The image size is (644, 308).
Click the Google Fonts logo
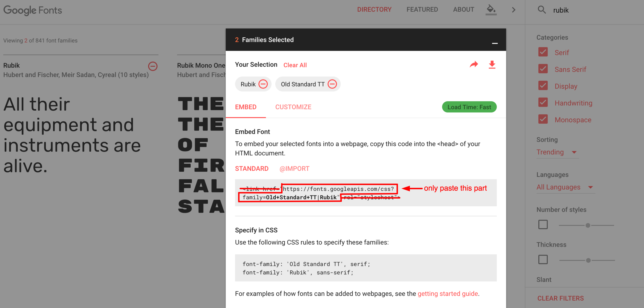coord(32,10)
